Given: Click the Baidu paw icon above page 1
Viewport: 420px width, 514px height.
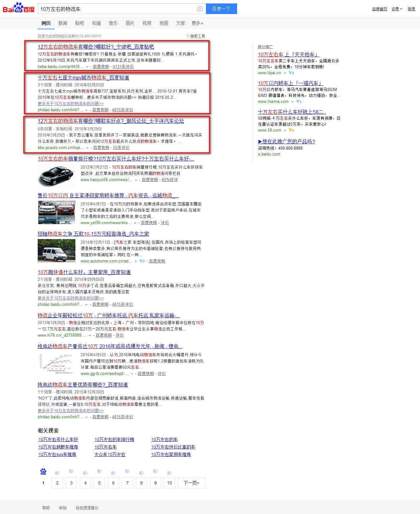Looking at the screenshot, I should click(x=43, y=472).
